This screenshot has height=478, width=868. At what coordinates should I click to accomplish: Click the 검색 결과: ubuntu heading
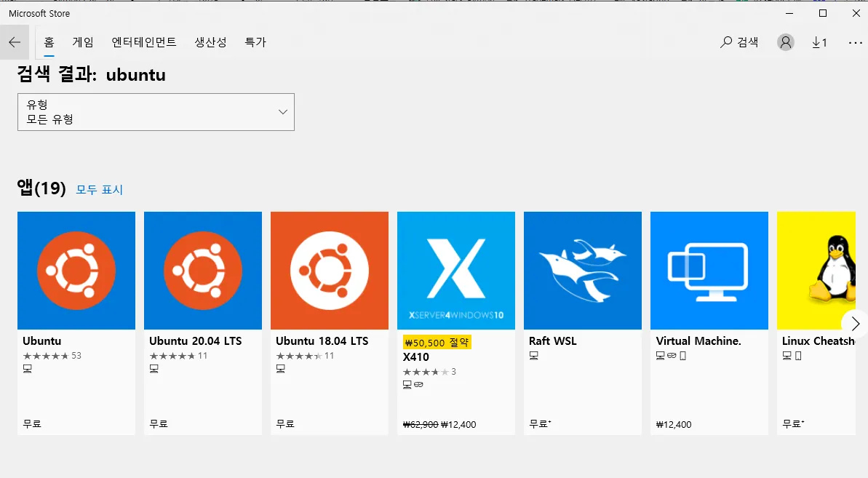(x=92, y=74)
